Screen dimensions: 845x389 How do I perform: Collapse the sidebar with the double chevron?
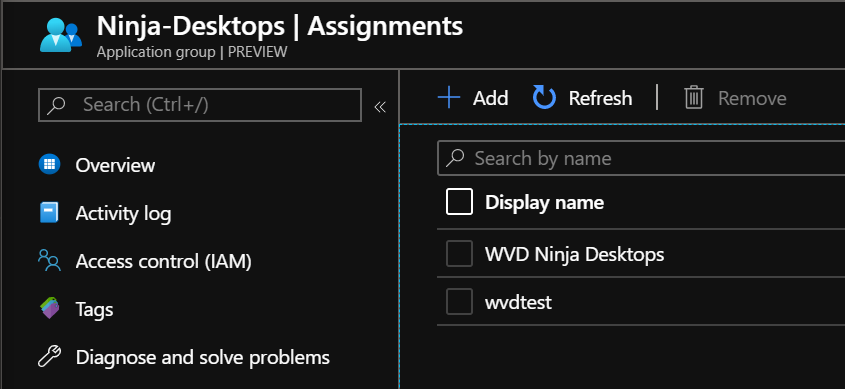[380, 107]
